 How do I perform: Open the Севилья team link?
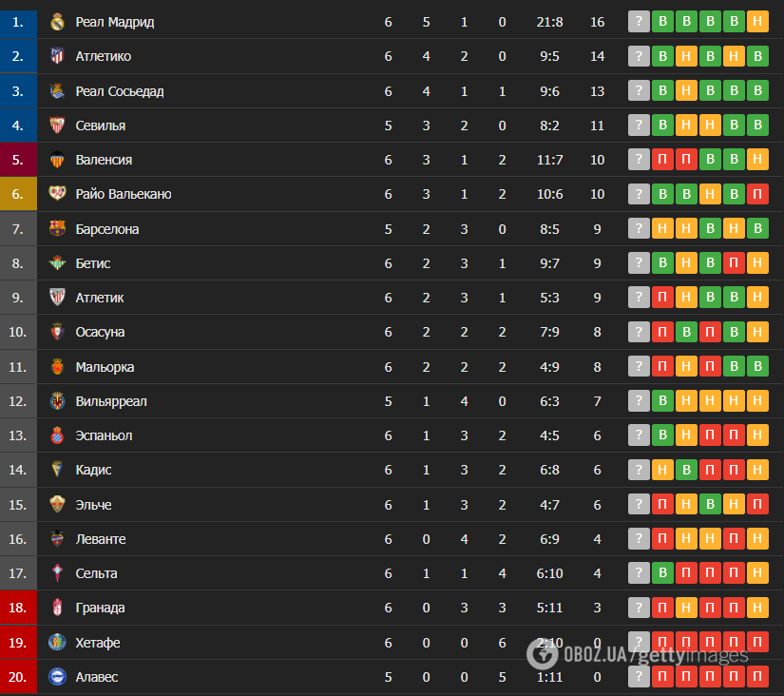[x=101, y=126]
